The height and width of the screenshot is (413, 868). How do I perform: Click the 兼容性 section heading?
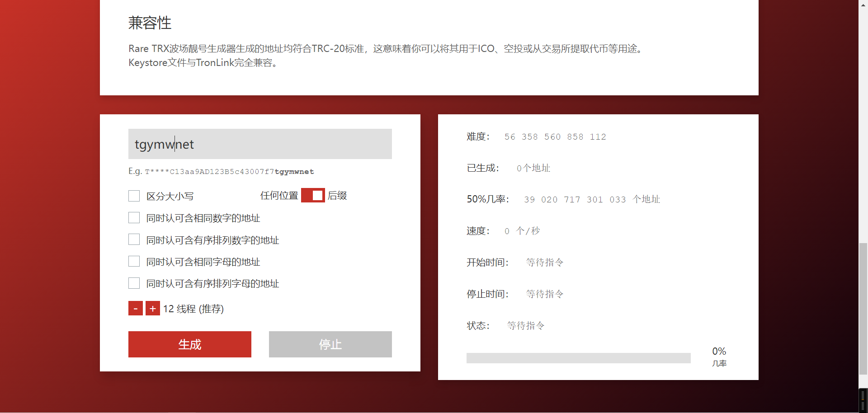pos(150,23)
